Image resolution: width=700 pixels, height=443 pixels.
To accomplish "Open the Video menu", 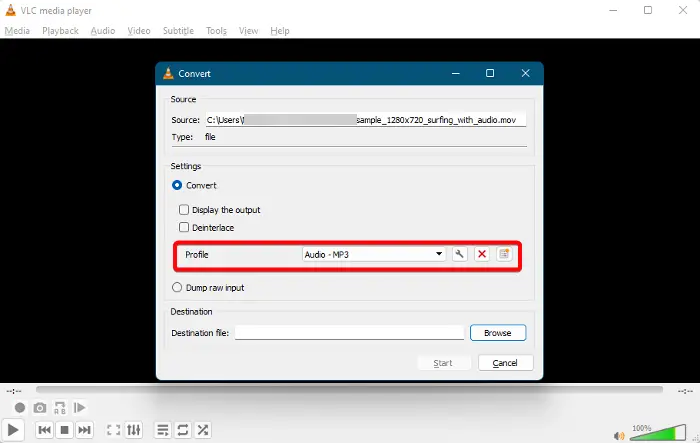I will tap(139, 31).
